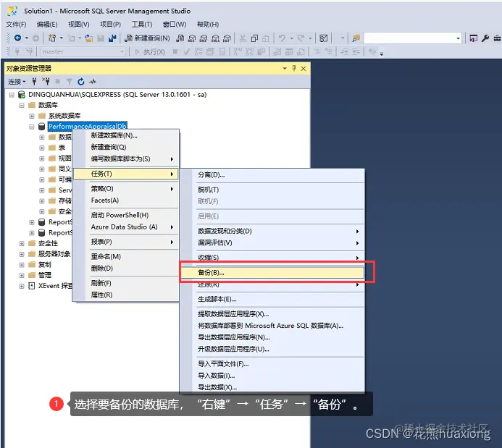502x448 pixels.
Task: Collapse the PerformanceAppraisalDb database node
Action: click(32, 127)
